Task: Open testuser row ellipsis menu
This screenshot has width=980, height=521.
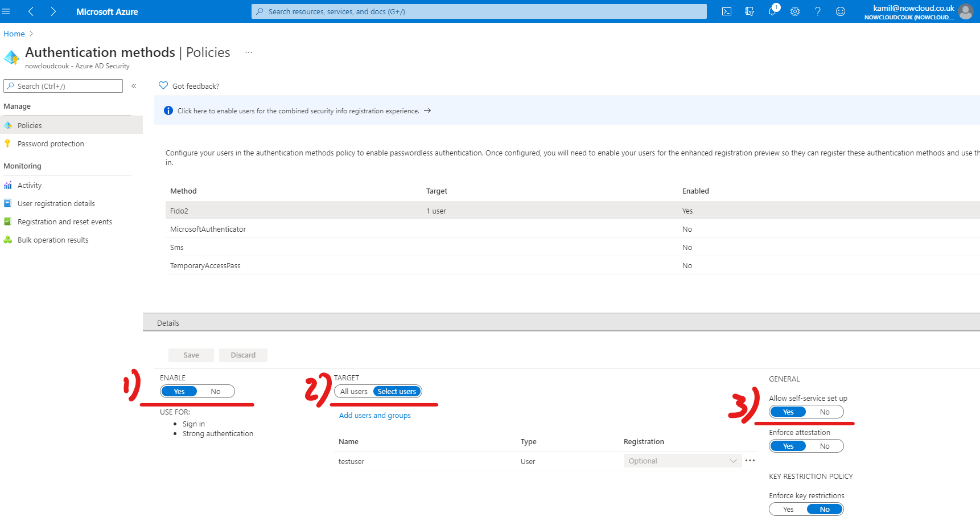Action: tap(750, 461)
